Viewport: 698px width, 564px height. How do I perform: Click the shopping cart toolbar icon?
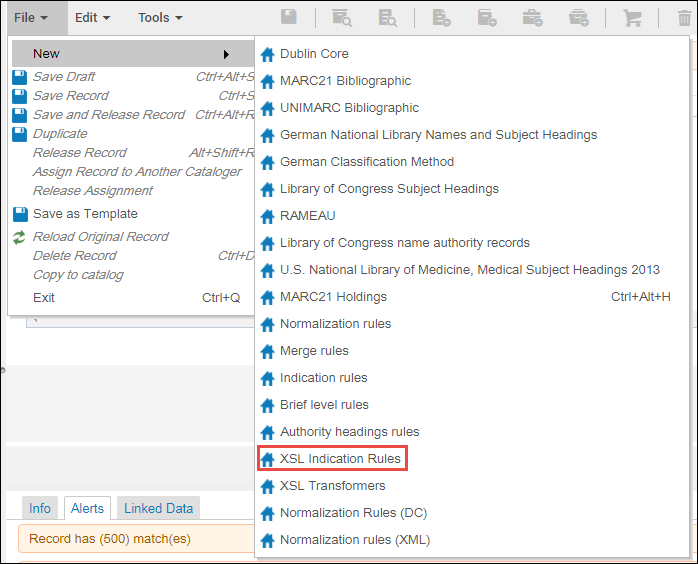(x=632, y=17)
